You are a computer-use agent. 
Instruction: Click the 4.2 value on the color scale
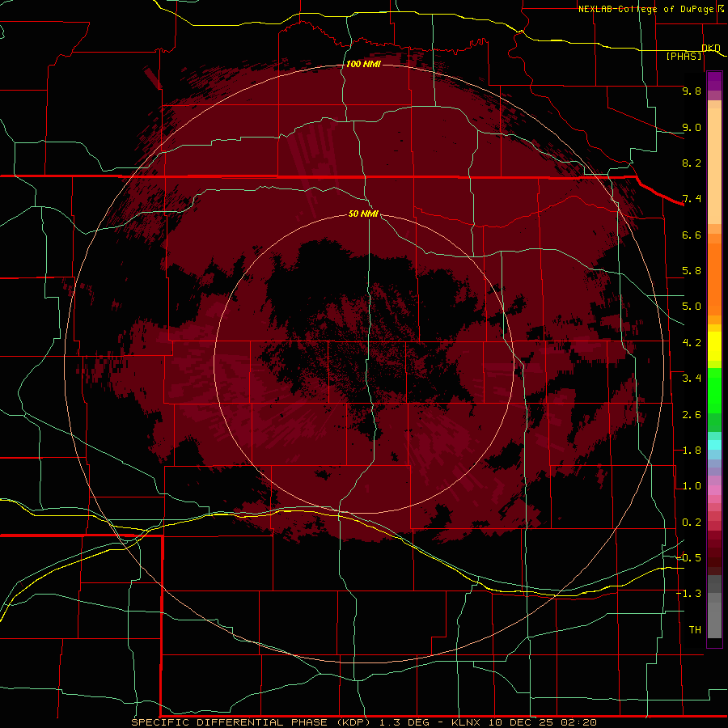click(692, 343)
